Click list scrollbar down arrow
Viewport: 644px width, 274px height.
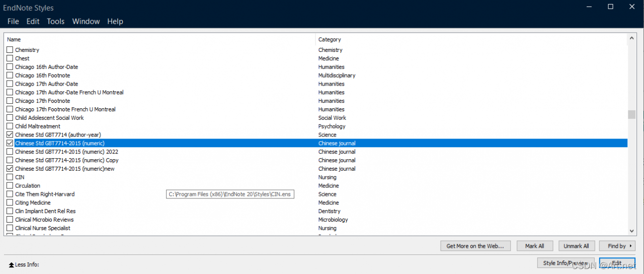point(632,231)
